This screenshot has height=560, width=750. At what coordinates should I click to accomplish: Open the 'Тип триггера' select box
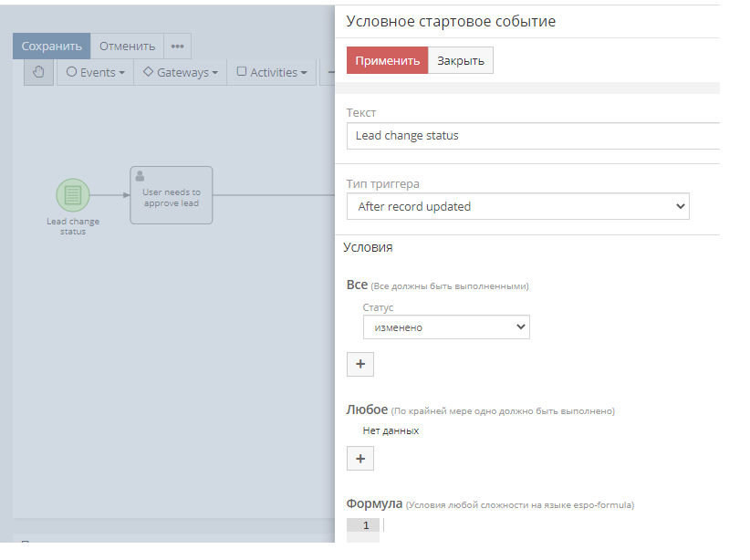[517, 207]
